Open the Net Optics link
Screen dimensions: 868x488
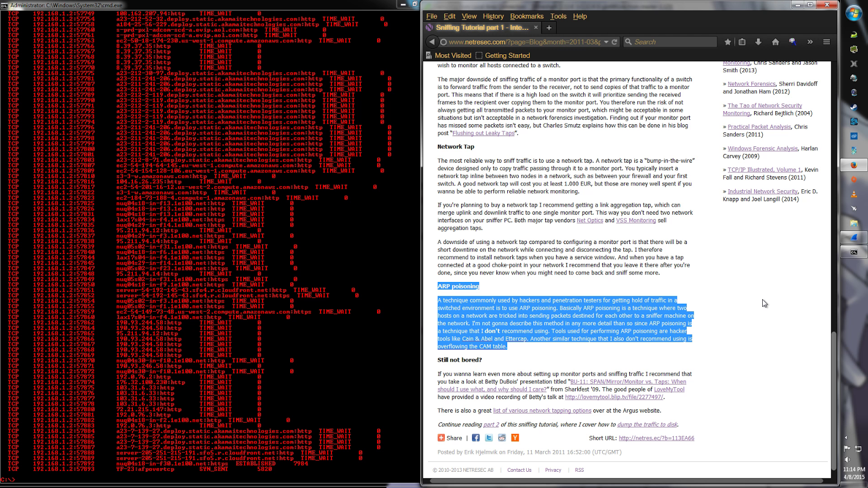tap(590, 220)
